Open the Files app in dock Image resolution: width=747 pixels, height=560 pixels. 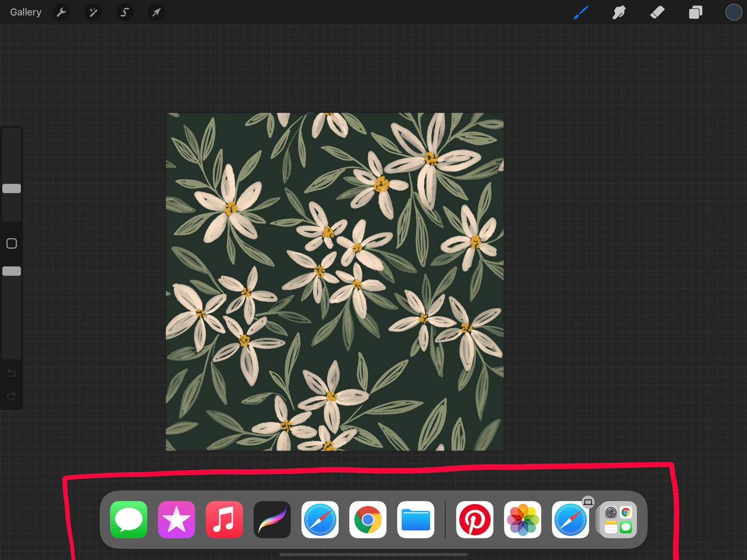coord(415,520)
